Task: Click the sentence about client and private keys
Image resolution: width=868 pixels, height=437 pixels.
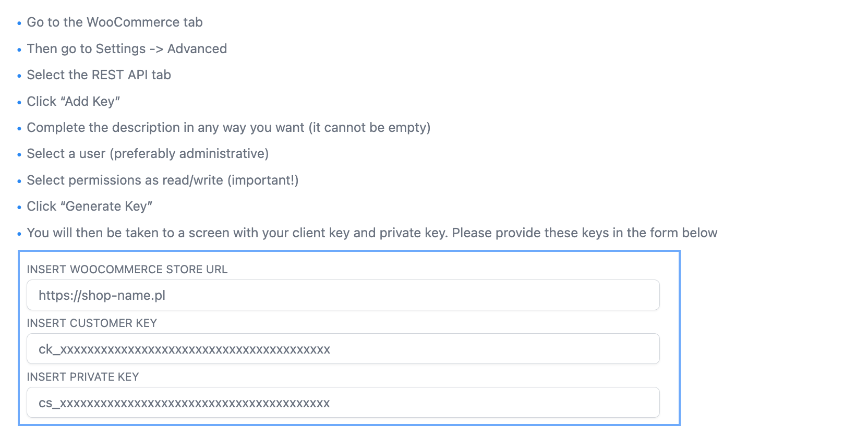Action: point(372,233)
